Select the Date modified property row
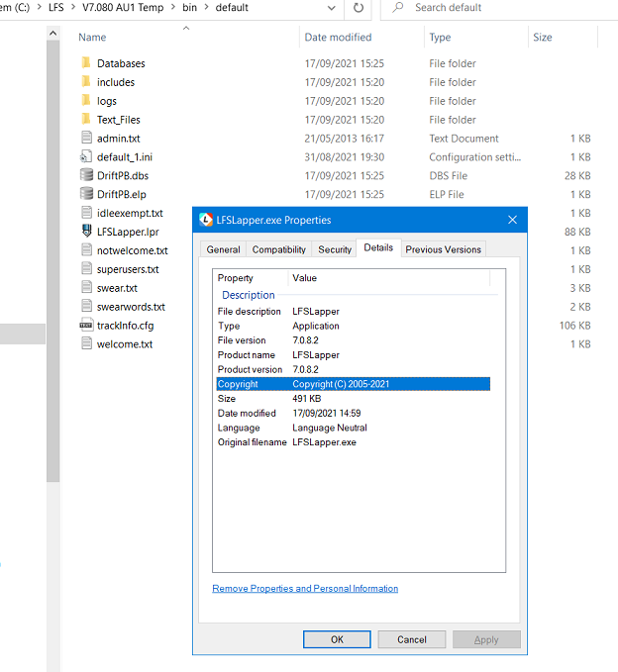The height and width of the screenshot is (672, 618). (353, 413)
